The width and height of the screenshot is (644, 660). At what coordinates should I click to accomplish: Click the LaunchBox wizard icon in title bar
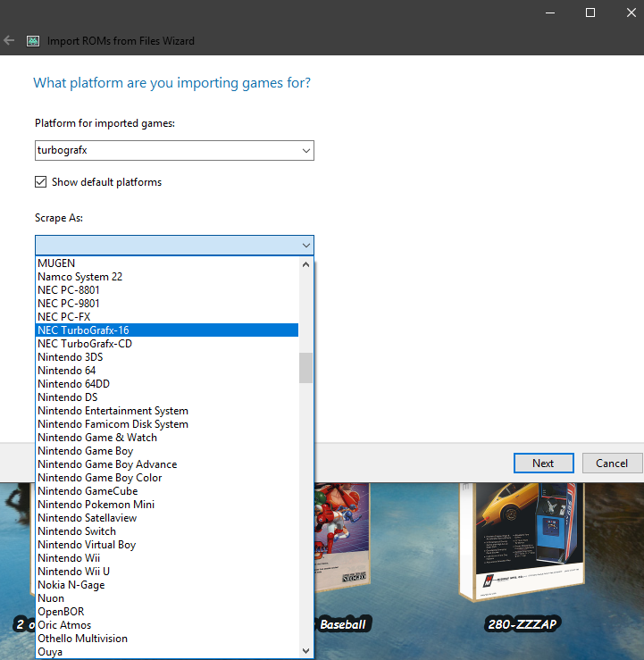[x=33, y=41]
